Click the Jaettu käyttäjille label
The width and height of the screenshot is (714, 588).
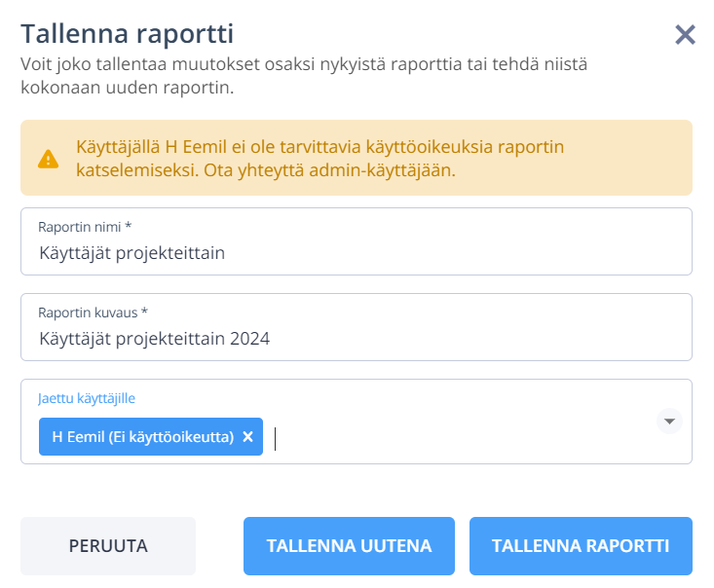click(x=87, y=398)
